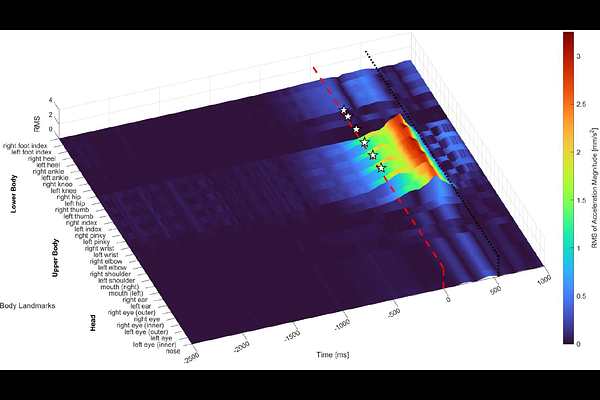Select 'RMS of Acceleration Magnitude' colorbar title
Screen dimensions: 600x400
click(595, 188)
